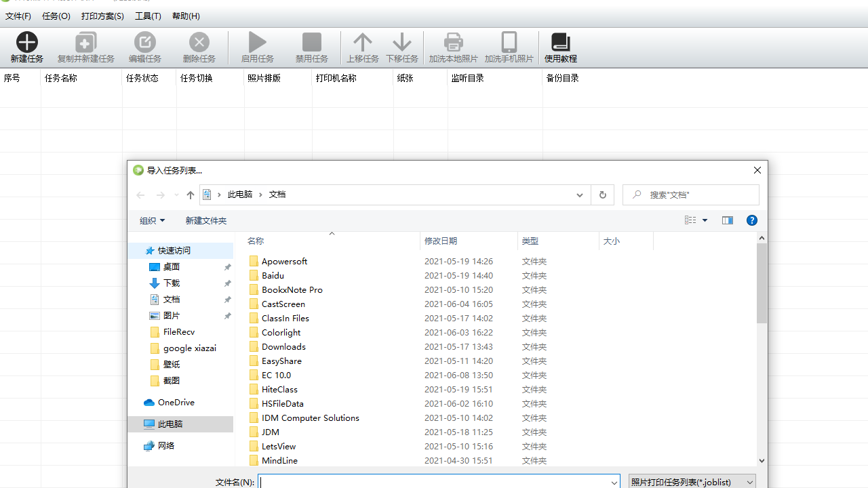Open the 使用教程 tutorial icon
This screenshot has width=868, height=488.
pyautogui.click(x=560, y=42)
